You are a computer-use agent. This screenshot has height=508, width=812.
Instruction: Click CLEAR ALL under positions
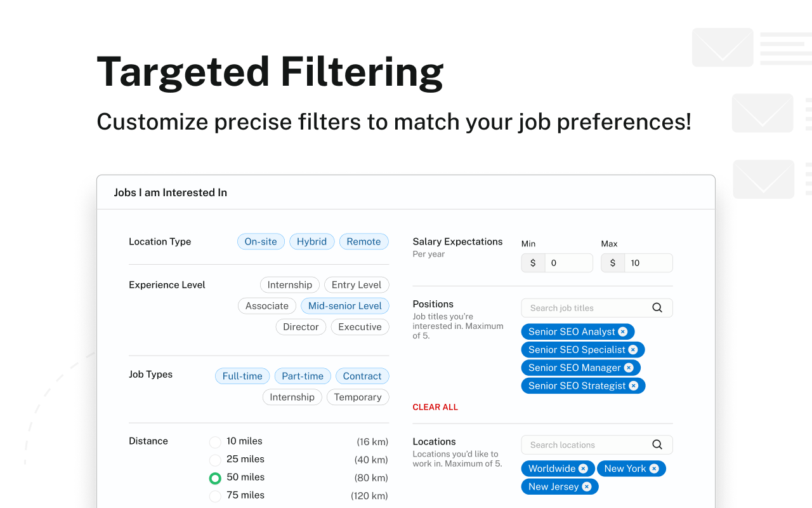click(x=435, y=407)
